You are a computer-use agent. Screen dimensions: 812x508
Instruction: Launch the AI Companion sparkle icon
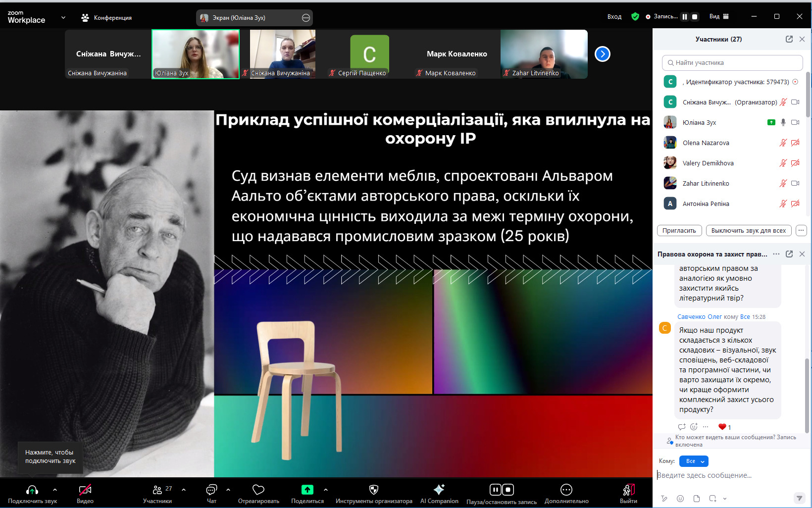[x=439, y=490]
